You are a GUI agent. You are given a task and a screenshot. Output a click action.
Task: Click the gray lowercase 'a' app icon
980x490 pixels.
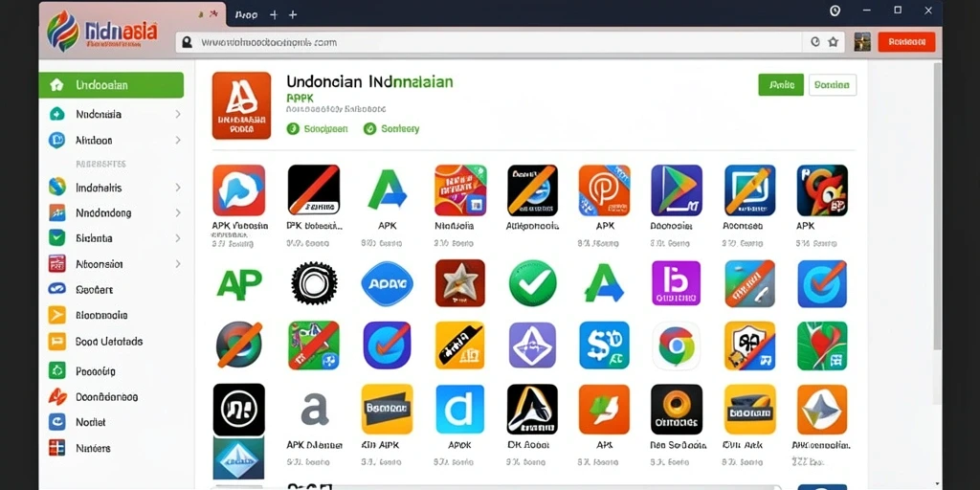[314, 410]
